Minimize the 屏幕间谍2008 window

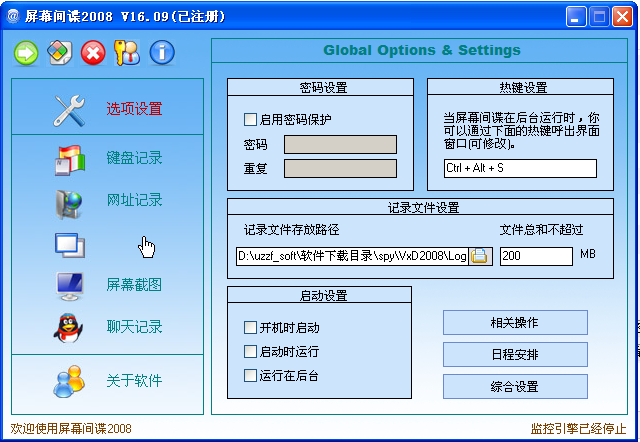click(x=576, y=17)
